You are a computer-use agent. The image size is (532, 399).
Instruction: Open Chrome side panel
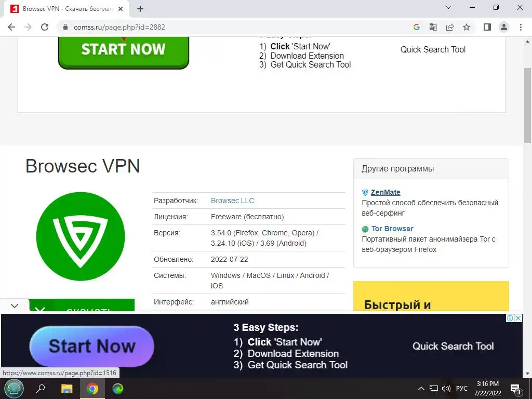pyautogui.click(x=487, y=27)
